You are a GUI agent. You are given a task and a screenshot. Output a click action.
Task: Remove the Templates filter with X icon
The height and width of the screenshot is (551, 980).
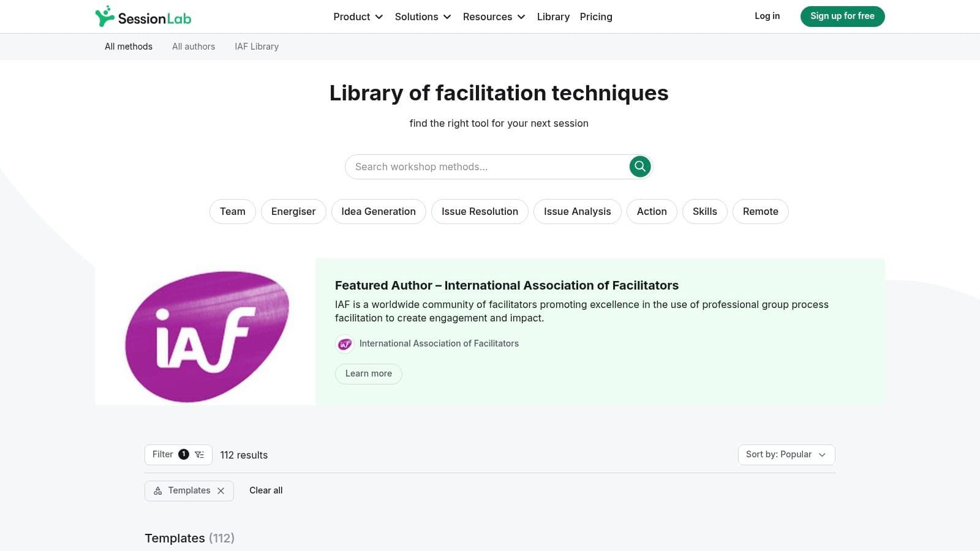(221, 491)
